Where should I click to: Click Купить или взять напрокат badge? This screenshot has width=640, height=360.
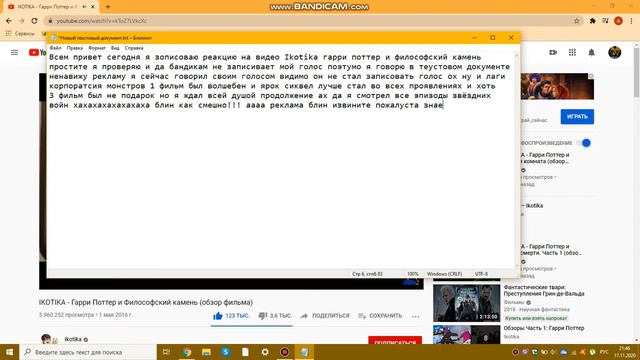pyautogui.click(x=536, y=318)
